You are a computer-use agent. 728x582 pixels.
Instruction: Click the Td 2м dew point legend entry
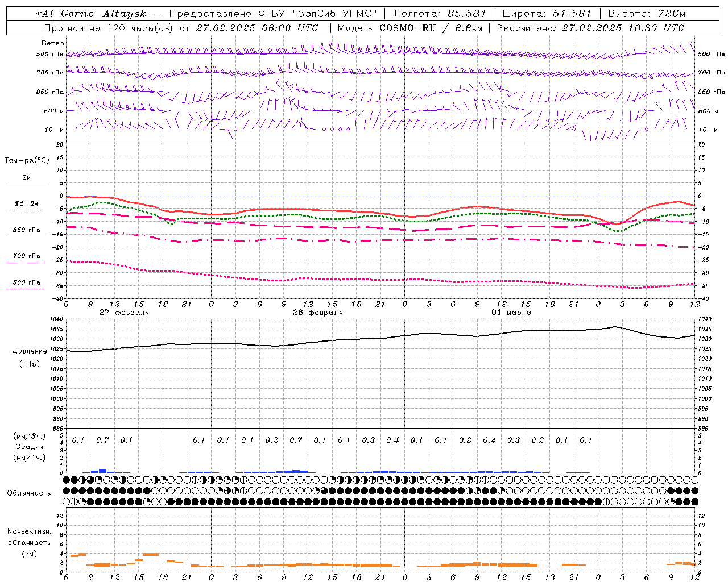pyautogui.click(x=26, y=203)
